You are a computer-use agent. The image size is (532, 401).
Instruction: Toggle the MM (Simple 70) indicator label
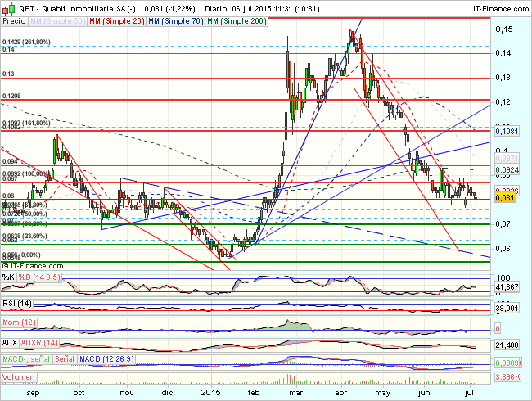point(176,21)
